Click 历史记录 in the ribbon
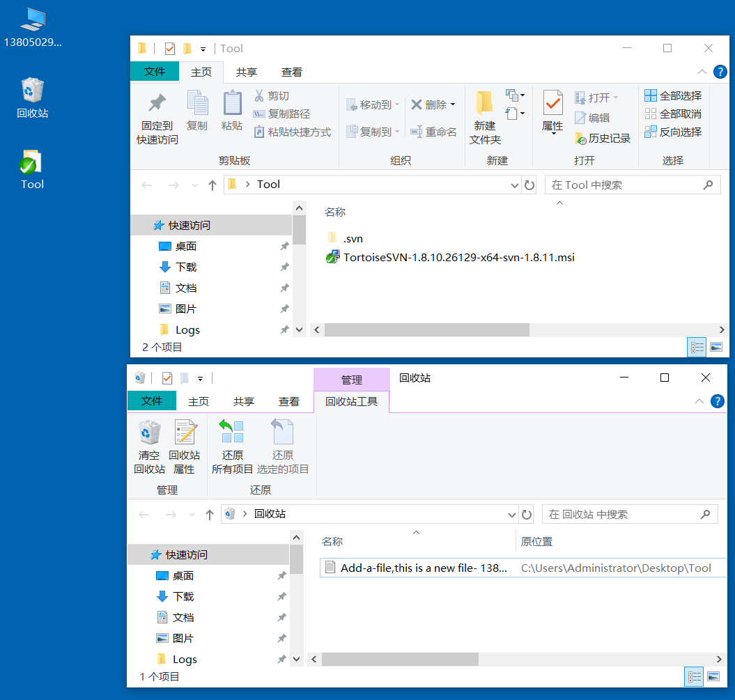 point(603,138)
